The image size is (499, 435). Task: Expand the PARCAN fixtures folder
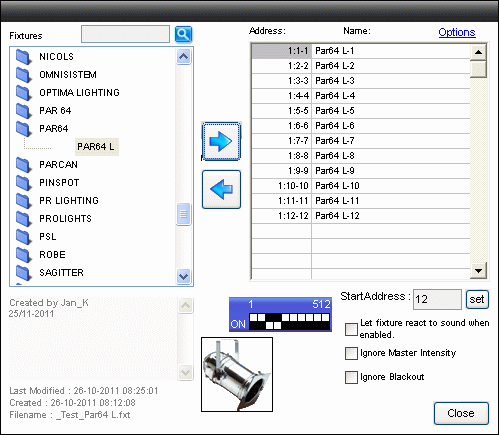[x=23, y=165]
